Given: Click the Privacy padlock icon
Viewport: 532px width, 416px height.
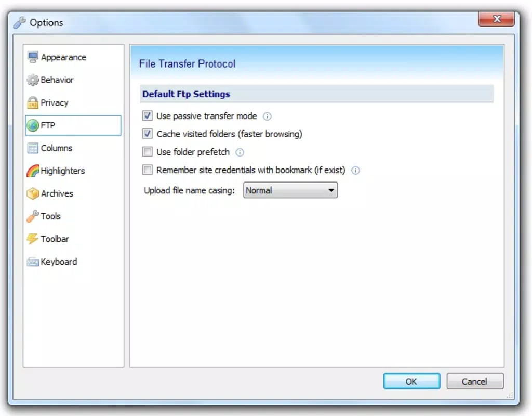Looking at the screenshot, I should click(33, 102).
